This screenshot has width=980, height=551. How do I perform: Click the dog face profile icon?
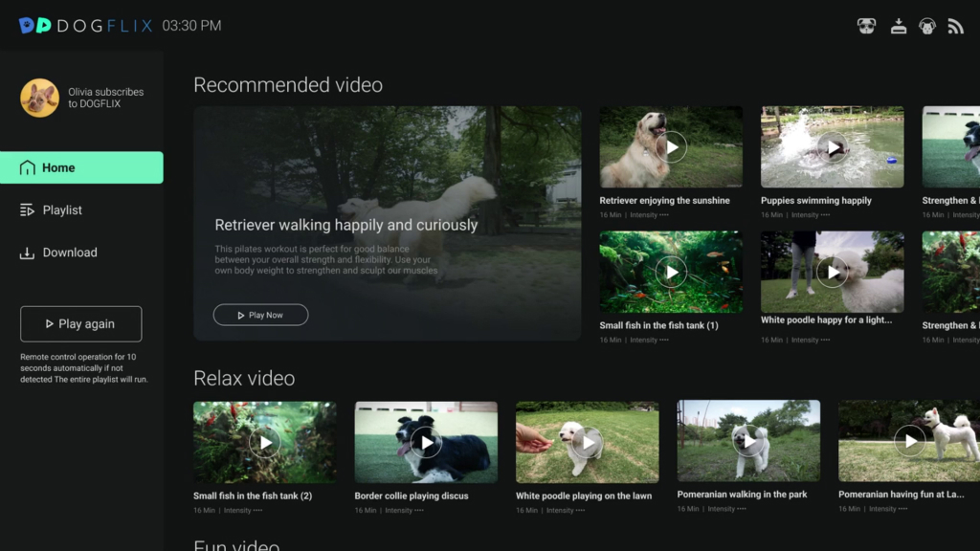(x=926, y=26)
